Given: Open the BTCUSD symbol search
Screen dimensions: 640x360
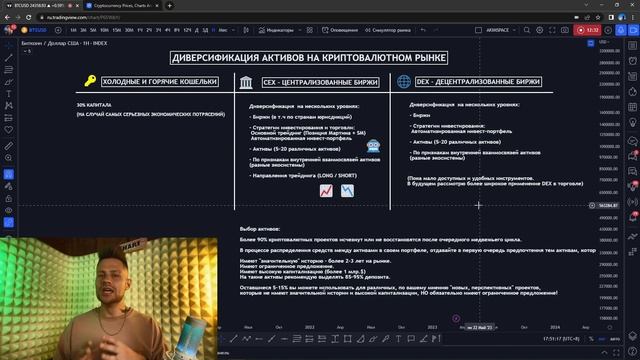Looking at the screenshot, I should tap(34, 30).
